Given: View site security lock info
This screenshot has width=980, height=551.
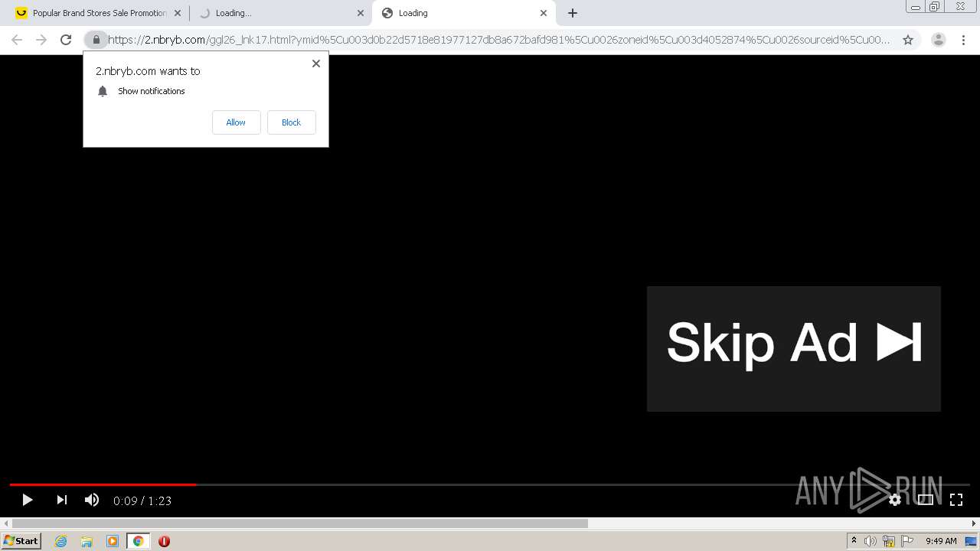Looking at the screenshot, I should (96, 40).
